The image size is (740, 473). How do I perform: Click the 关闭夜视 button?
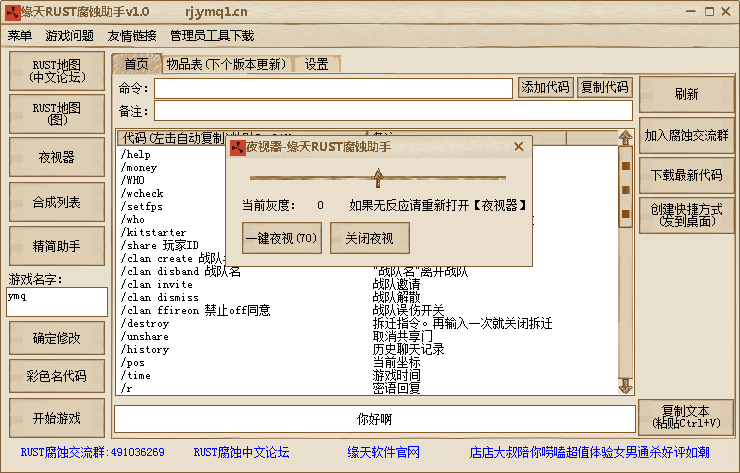click(370, 238)
